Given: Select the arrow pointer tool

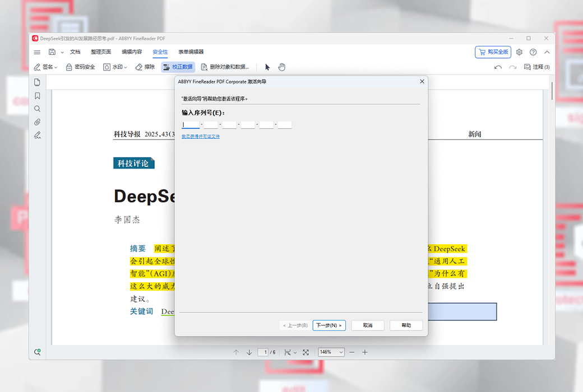Looking at the screenshot, I should (x=267, y=67).
